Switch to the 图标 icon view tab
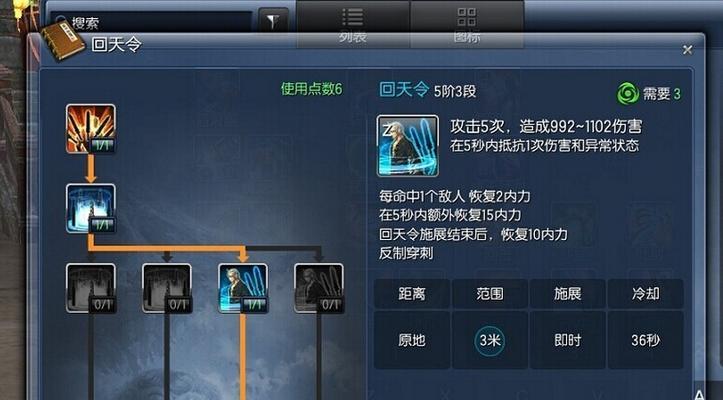Image resolution: width=723 pixels, height=400 pixels. click(467, 24)
